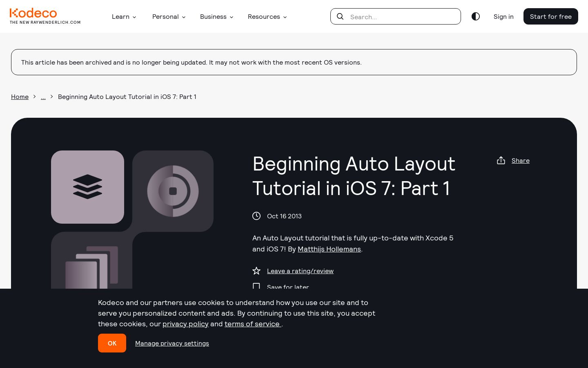Open Manage privacy settings

[172, 343]
